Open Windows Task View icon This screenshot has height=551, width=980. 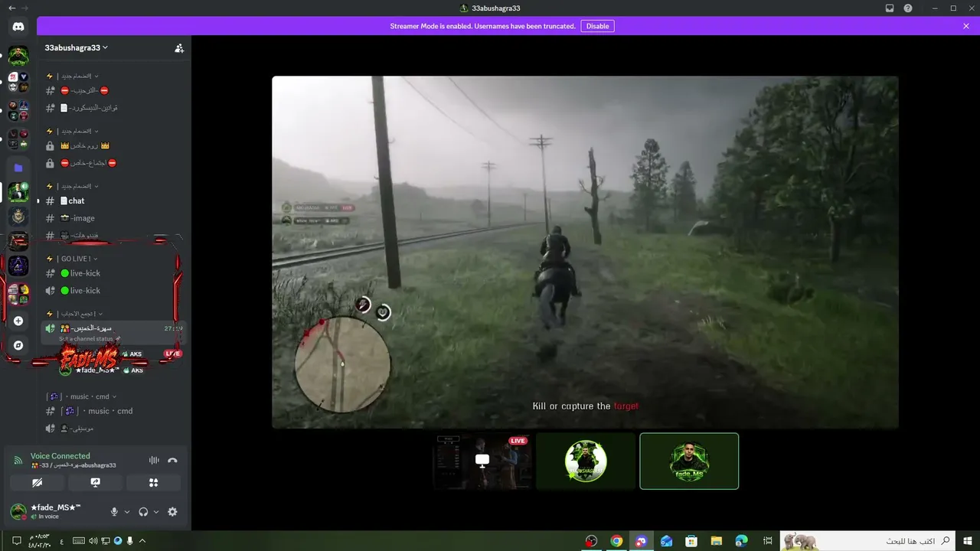click(767, 541)
